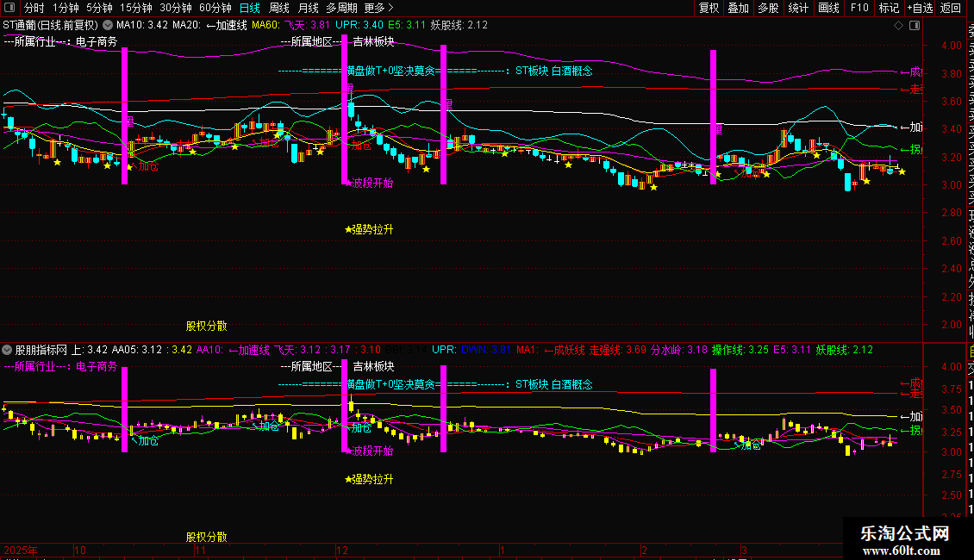Click the 标记 mark button
The image size is (974, 560).
click(889, 8)
